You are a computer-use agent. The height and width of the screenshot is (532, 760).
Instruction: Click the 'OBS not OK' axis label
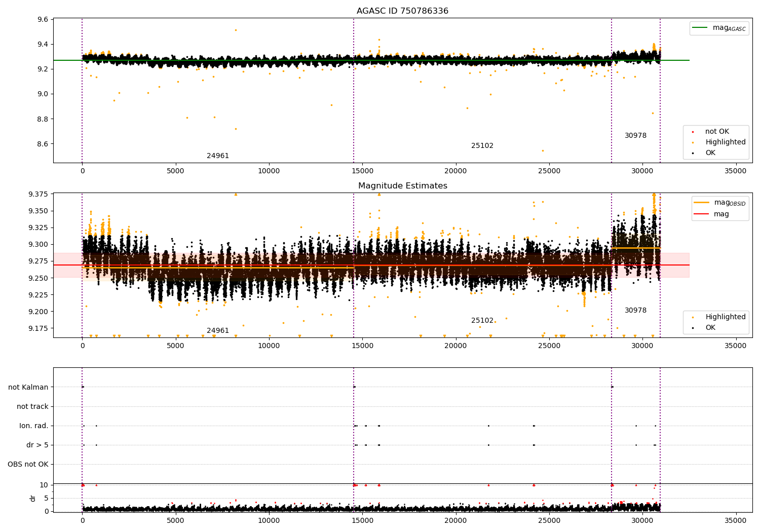tap(28, 465)
